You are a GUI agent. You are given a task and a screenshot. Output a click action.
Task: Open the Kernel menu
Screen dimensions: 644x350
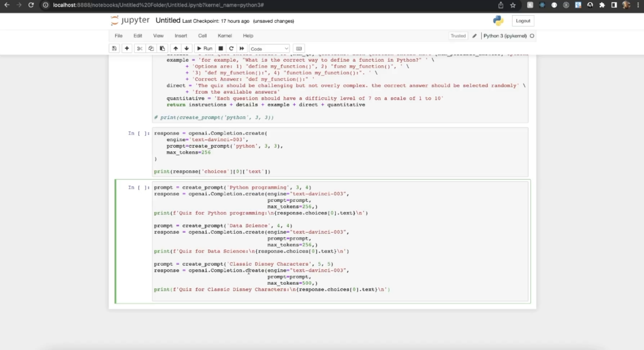[x=224, y=36]
